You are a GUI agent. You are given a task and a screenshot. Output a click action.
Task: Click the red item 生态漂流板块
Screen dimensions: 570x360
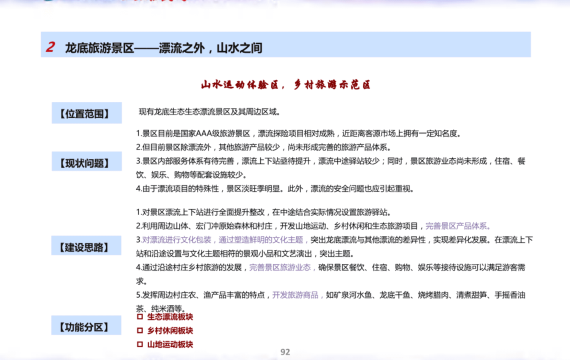(170, 317)
